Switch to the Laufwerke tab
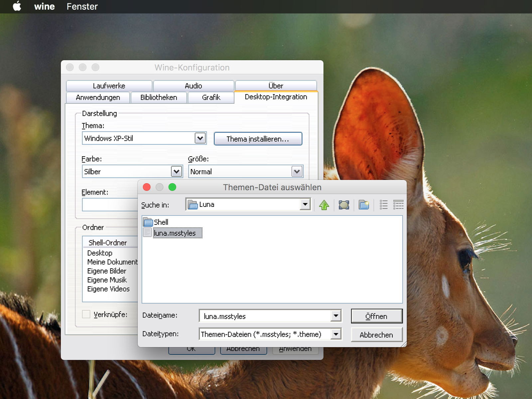 (x=109, y=86)
